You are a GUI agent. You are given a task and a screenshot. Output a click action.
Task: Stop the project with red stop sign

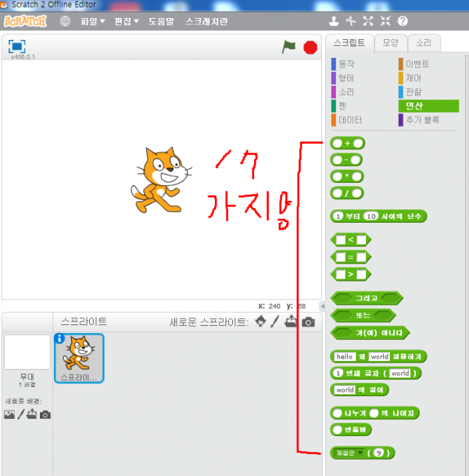pos(310,48)
